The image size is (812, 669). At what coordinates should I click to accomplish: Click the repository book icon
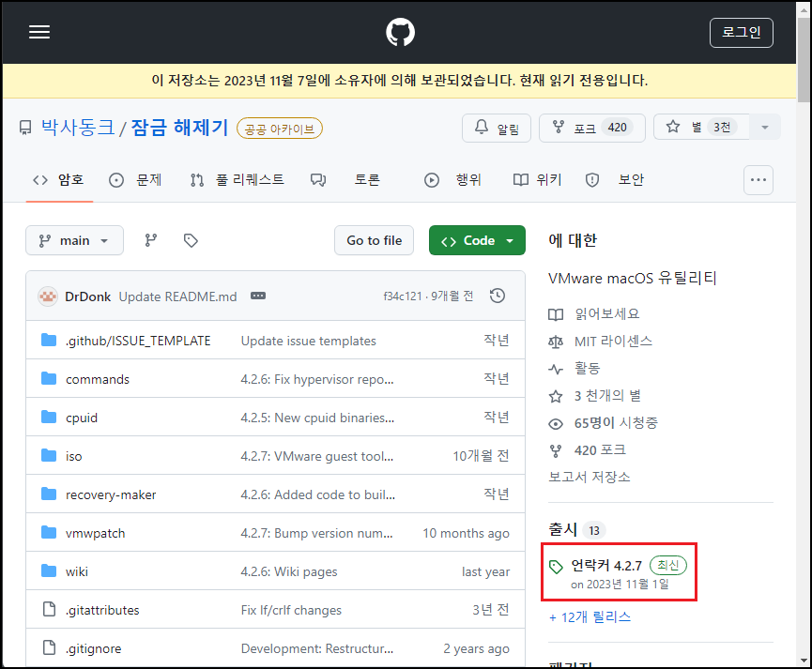coord(24,128)
